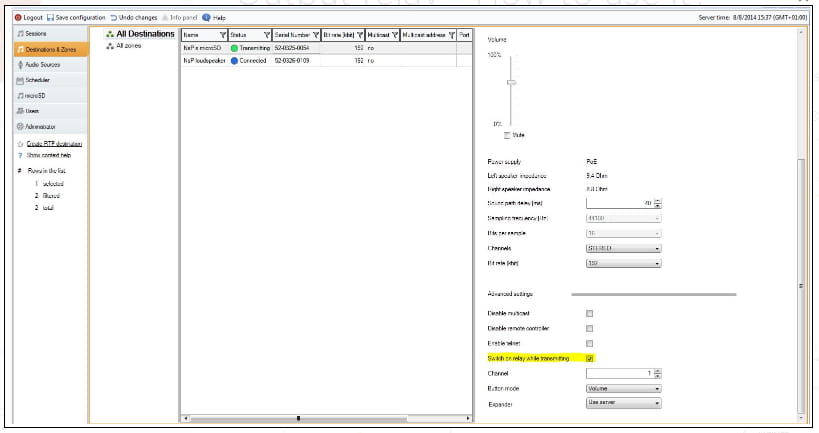Increase the Channel stepper value
Screen dimensions: 819x433
(658, 371)
